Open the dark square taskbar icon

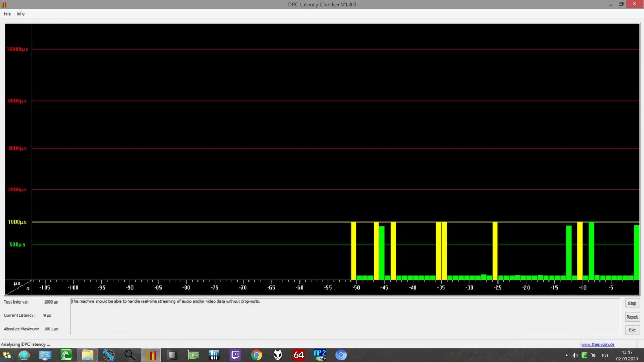[172, 355]
